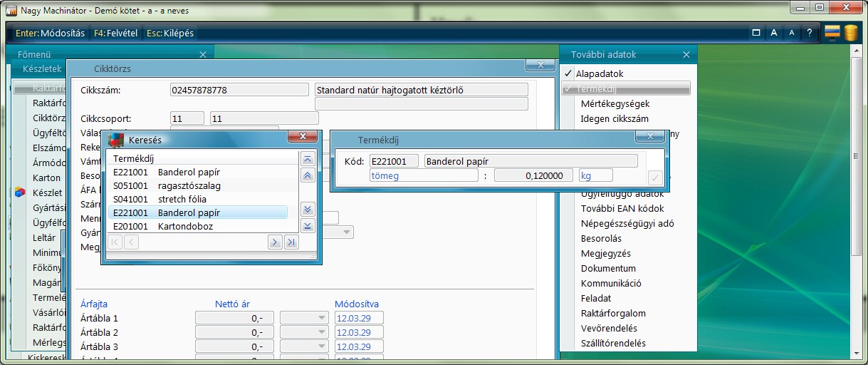Click F4: Felvétel toolbar button
This screenshot has width=868, height=365.
tap(115, 33)
